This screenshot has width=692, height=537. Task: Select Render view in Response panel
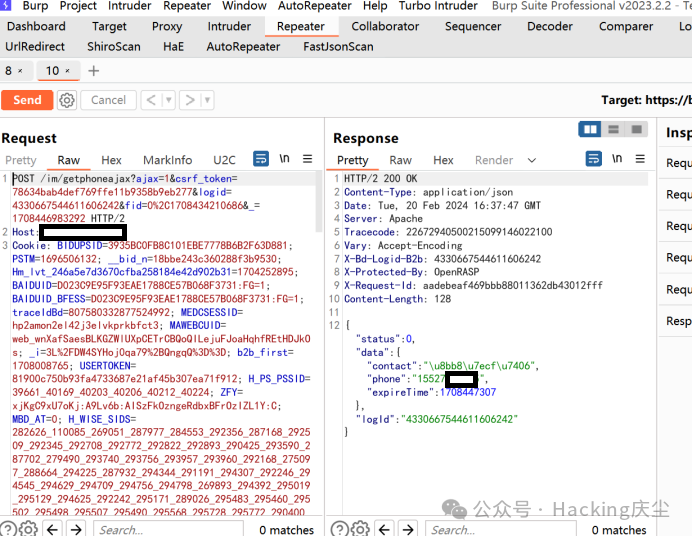click(x=494, y=160)
